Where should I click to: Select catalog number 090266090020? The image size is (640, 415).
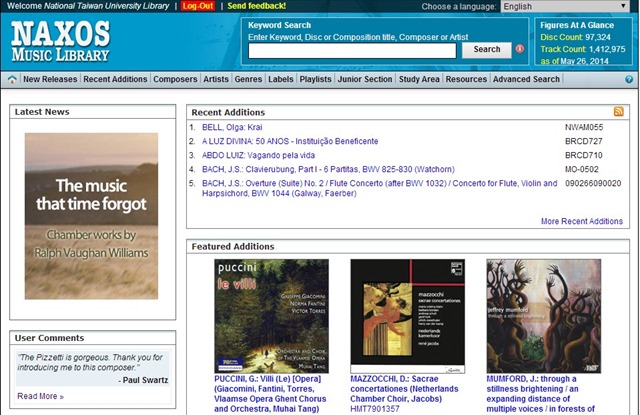593,183
